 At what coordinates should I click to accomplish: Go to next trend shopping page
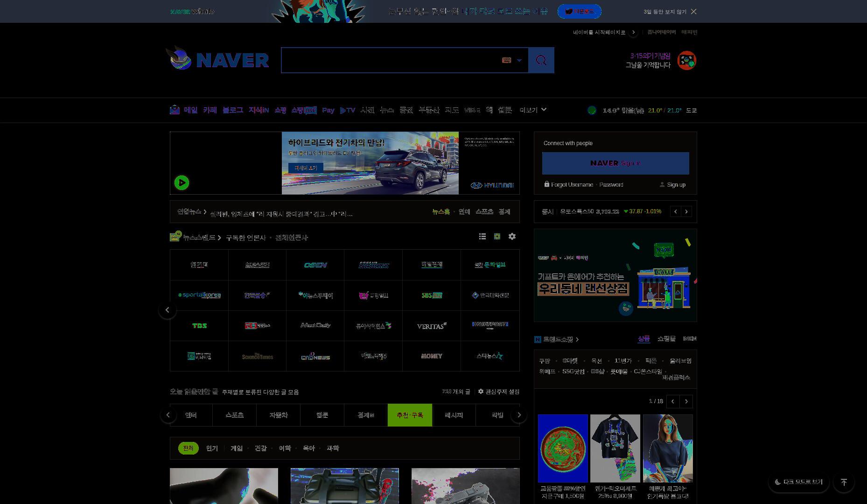point(686,401)
